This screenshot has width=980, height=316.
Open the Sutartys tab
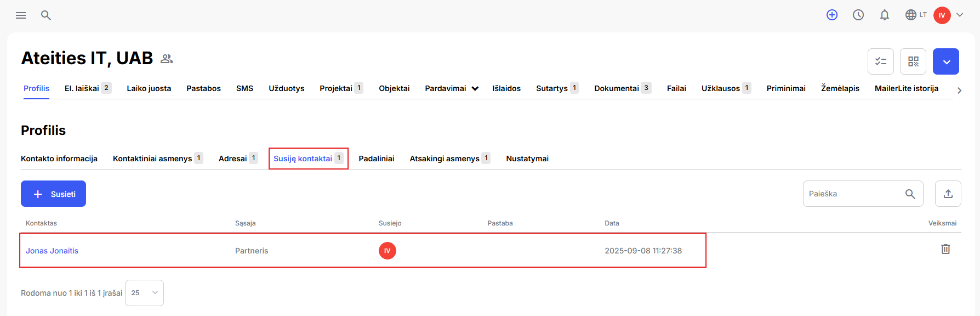pyautogui.click(x=557, y=88)
